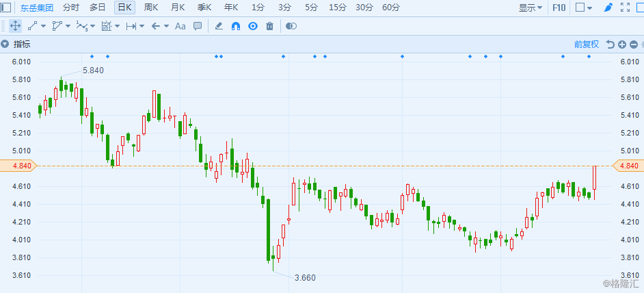Screen dimensions: 644x293
Task: Zoom out chart with minus icon
Action: pos(634,44)
